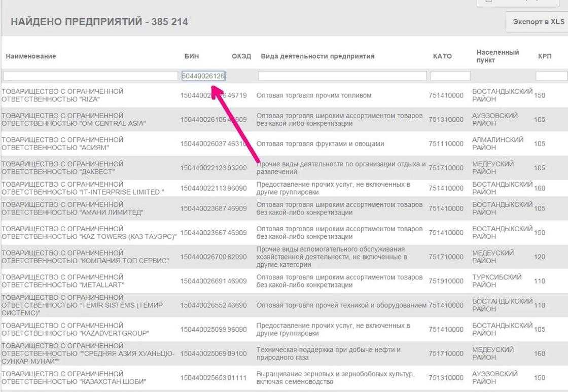
Task: Click the Вида деятельности предприятия column header
Action: (x=317, y=56)
